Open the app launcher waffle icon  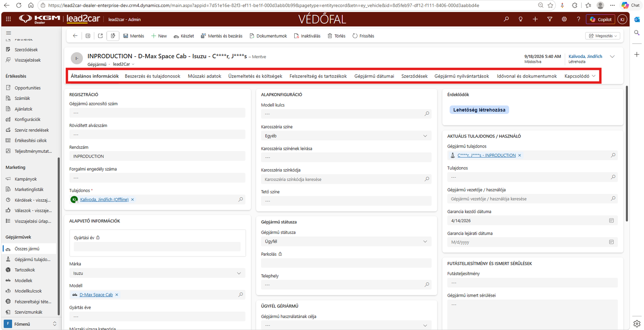click(x=8, y=19)
